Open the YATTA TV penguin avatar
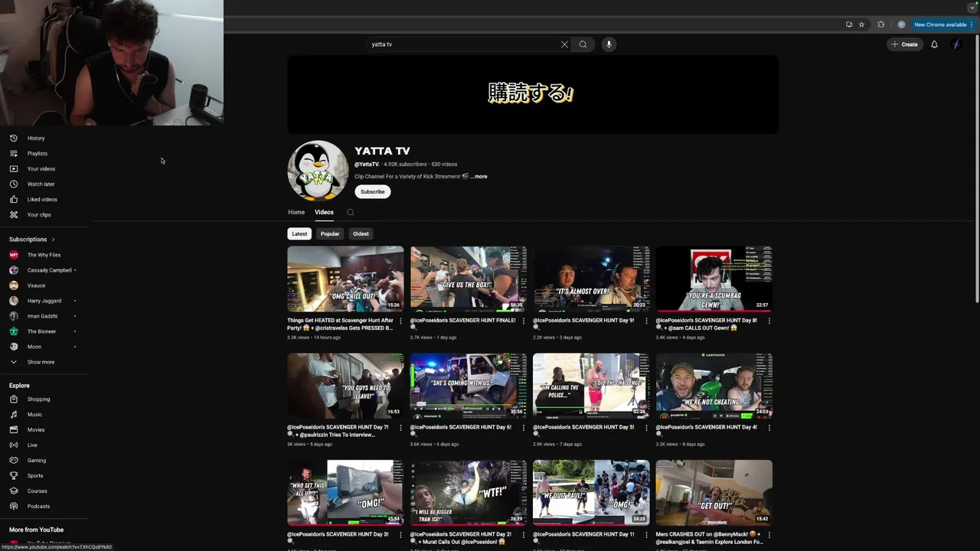The width and height of the screenshot is (980, 551). [318, 171]
